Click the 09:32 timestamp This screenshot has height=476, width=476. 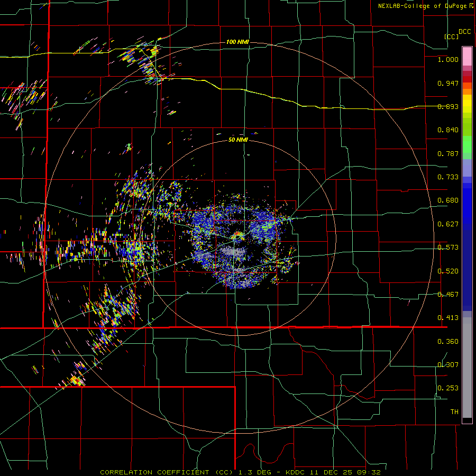[370, 472]
